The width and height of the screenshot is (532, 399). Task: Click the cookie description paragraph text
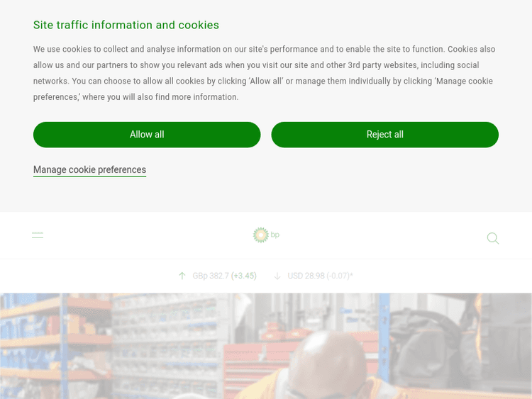point(264,73)
